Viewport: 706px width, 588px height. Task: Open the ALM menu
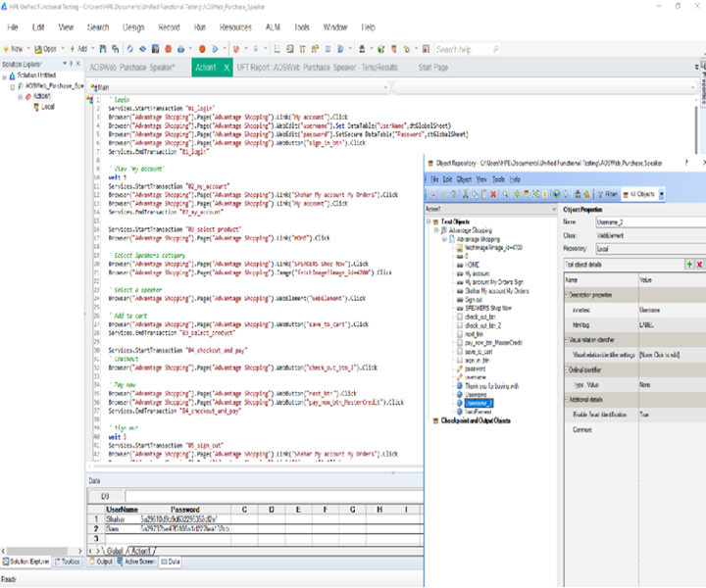click(273, 27)
